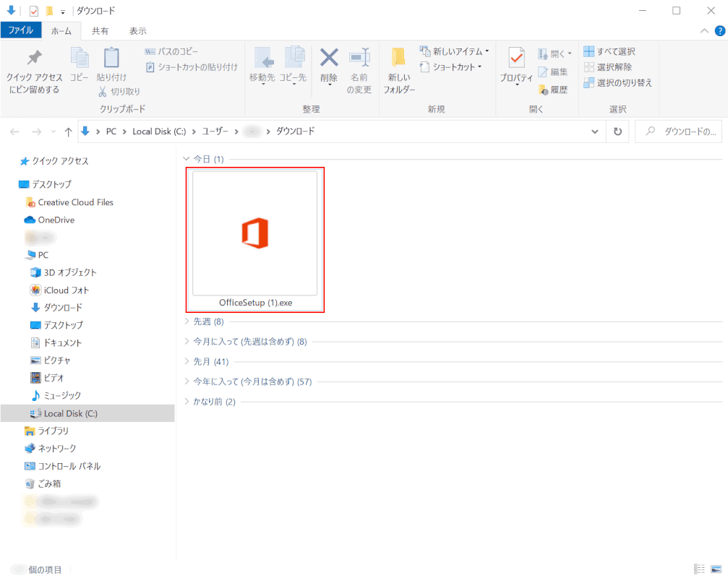Open New item dropdown
This screenshot has width=728, height=578.
[454, 51]
